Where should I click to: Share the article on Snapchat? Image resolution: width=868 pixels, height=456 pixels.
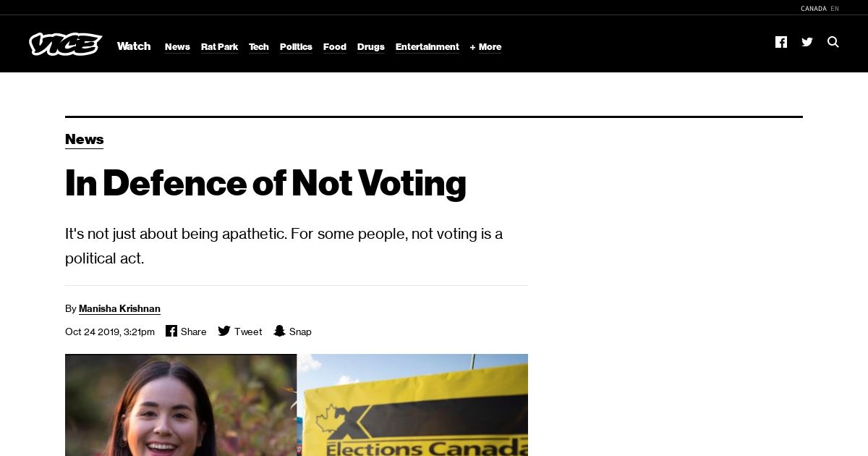click(x=279, y=331)
